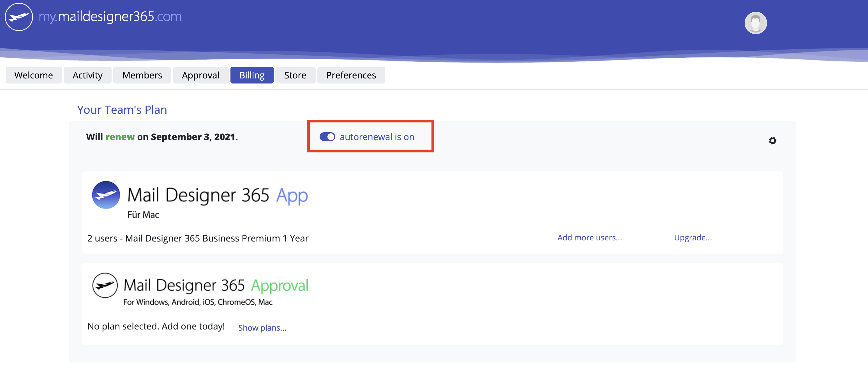Click the 'autorenewal is on' label
The width and height of the screenshot is (868, 376).
[x=377, y=137]
